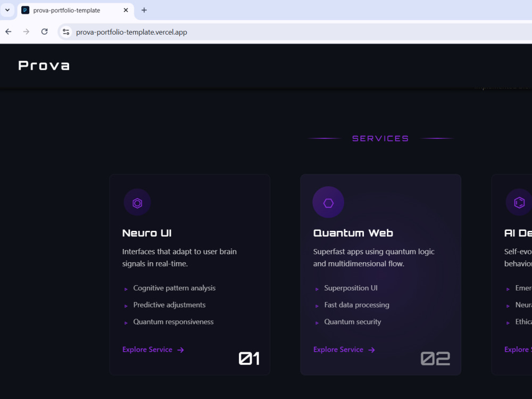The image size is (532, 399).
Task: Click the 01 card number
Action: [250, 359]
